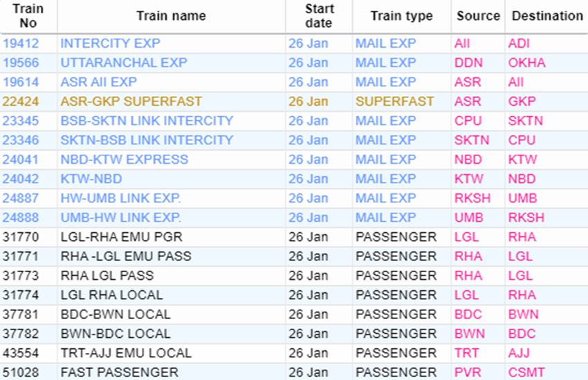Click train number 22424
The image size is (588, 380).
point(21,102)
